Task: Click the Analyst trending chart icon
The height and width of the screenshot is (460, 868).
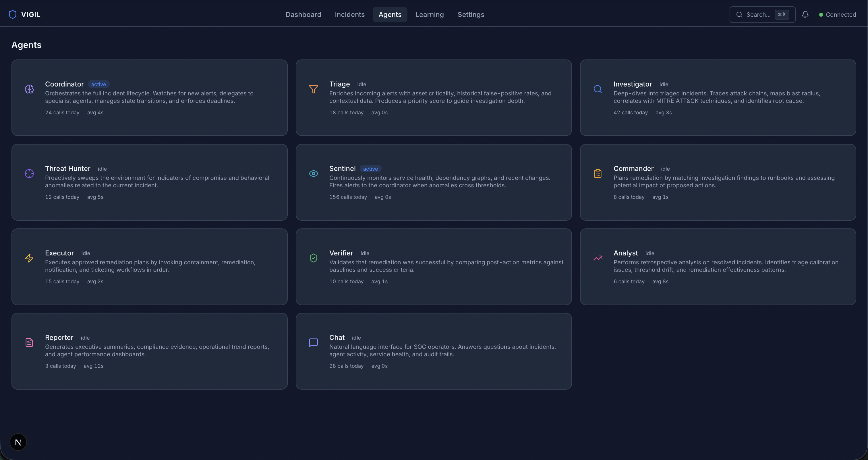Action: 598,258
